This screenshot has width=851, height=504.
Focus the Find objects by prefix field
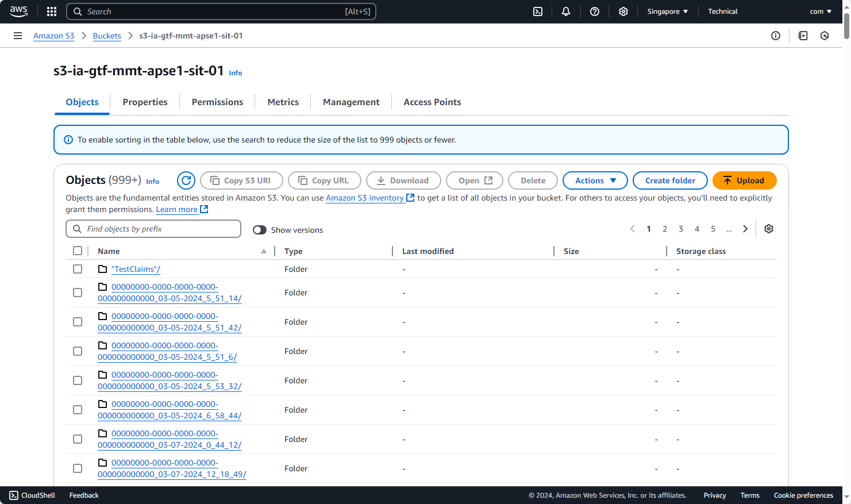153,229
